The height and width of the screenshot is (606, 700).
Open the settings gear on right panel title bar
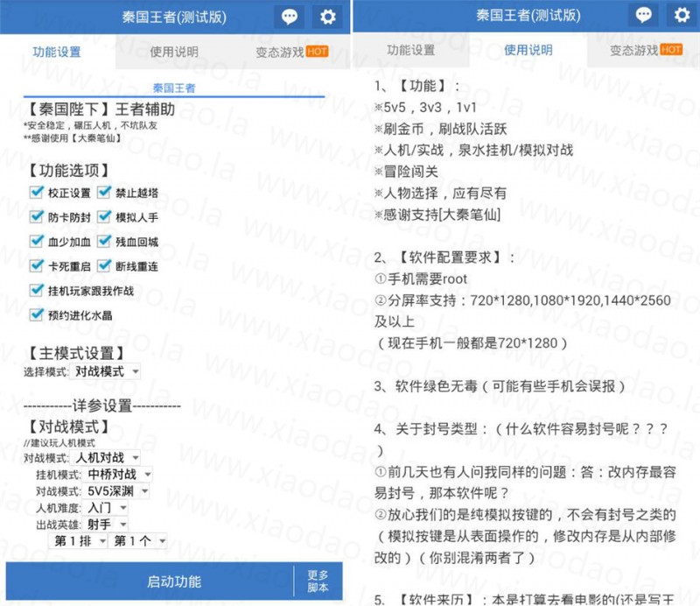pos(682,16)
